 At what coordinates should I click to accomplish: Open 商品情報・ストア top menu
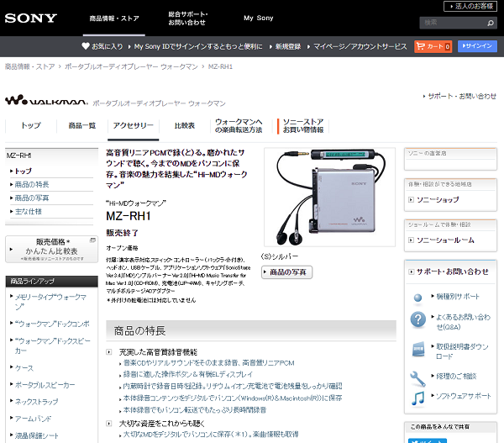[x=114, y=18]
